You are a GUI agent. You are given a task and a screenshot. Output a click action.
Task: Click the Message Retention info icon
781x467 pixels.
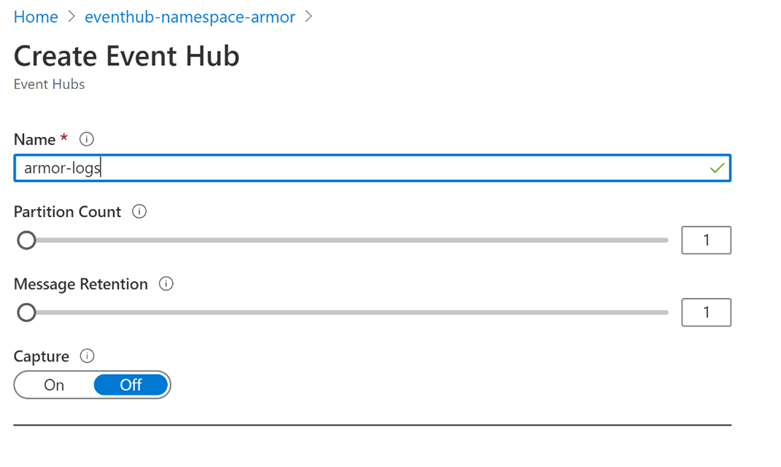click(166, 284)
